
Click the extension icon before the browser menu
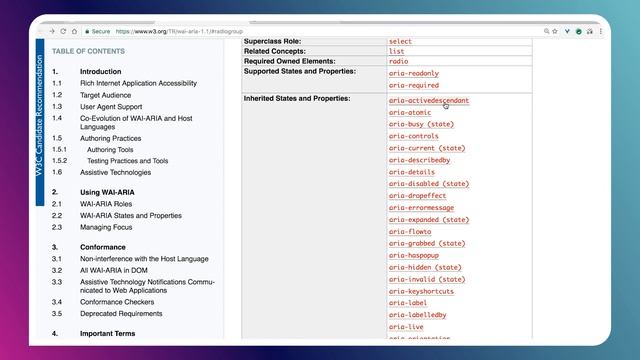point(590,31)
